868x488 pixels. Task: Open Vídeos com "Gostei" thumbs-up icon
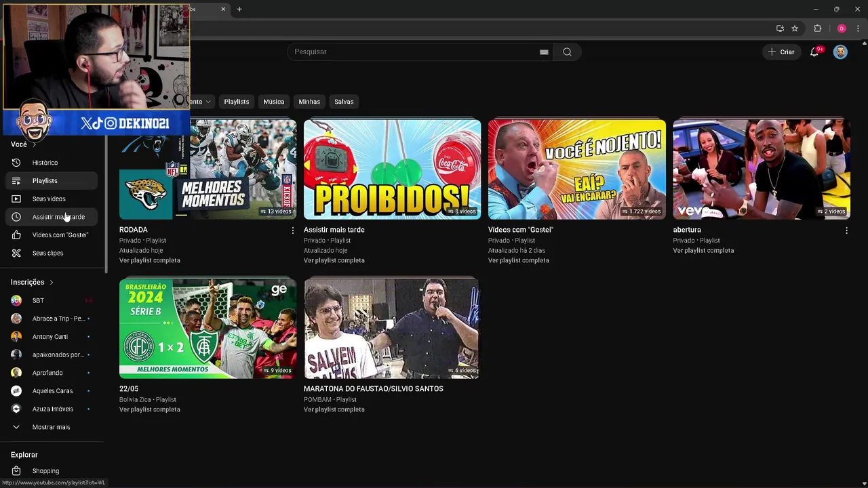[16, 235]
